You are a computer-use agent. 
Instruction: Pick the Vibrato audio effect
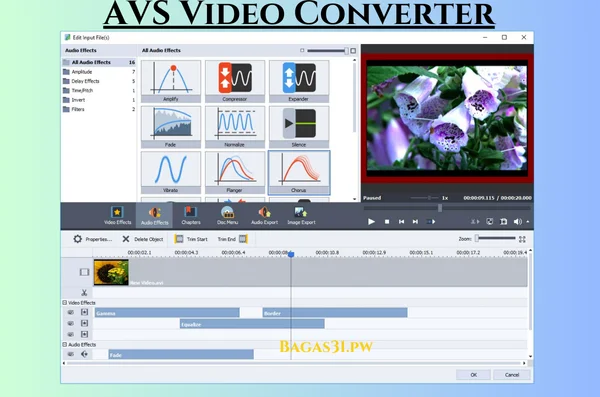pyautogui.click(x=171, y=173)
